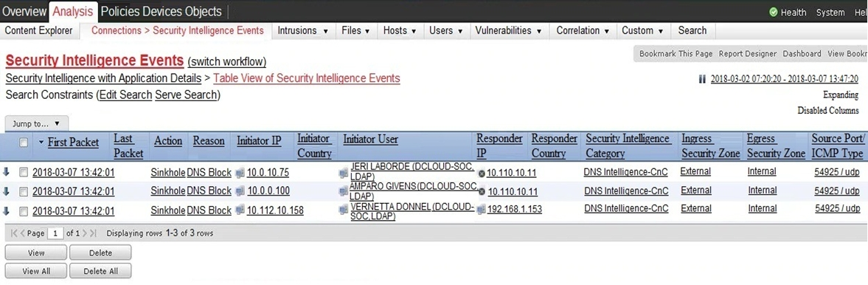Open host icon beside initiator IP 10.112.10.158
This screenshot has height=285, width=868.
pos(240,210)
